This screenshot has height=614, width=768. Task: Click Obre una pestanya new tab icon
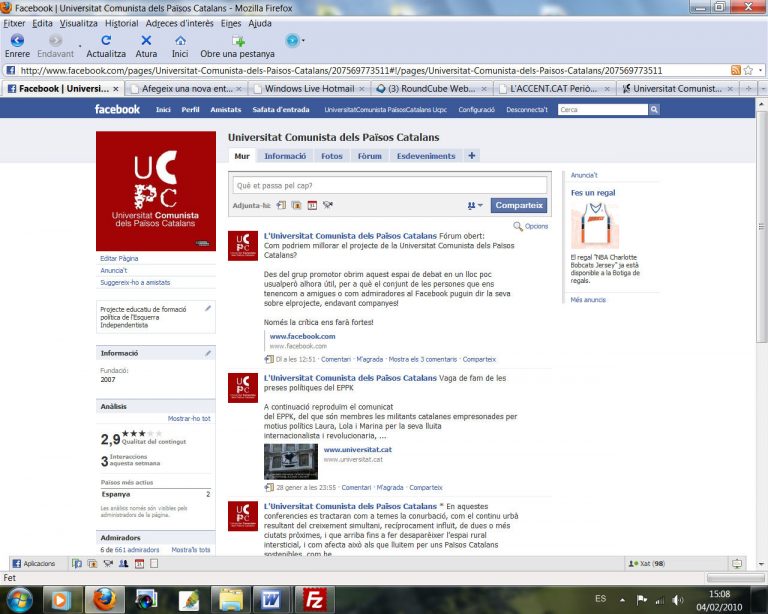pyautogui.click(x=238, y=41)
